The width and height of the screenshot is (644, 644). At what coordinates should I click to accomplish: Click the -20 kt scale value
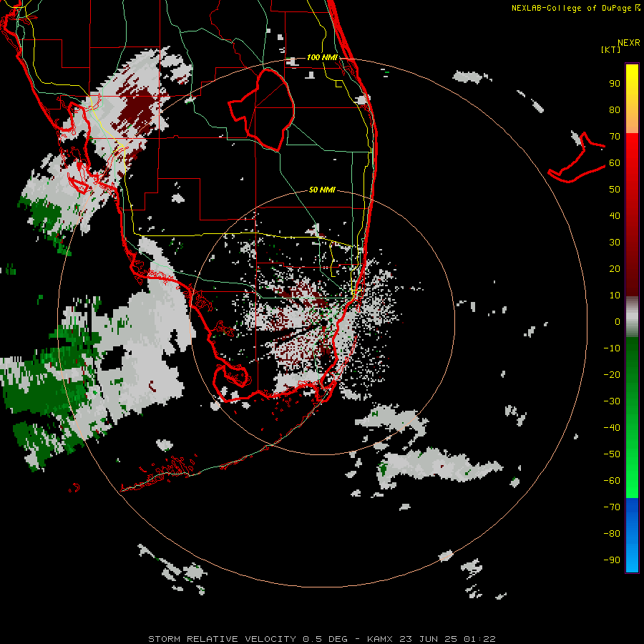[612, 375]
